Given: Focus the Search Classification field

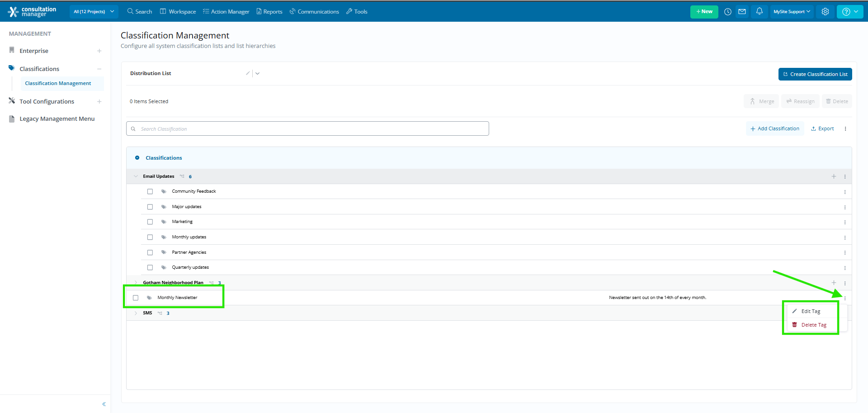Looking at the screenshot, I should (x=307, y=128).
